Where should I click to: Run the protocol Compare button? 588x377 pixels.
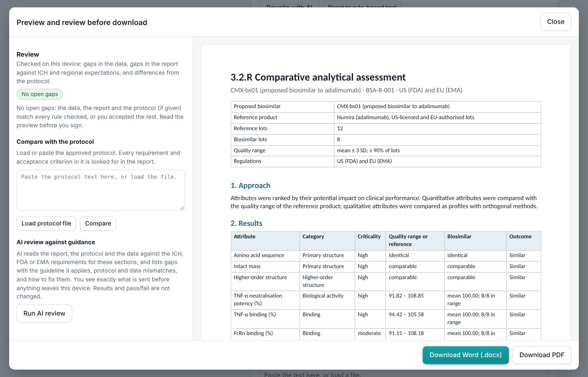(x=98, y=224)
